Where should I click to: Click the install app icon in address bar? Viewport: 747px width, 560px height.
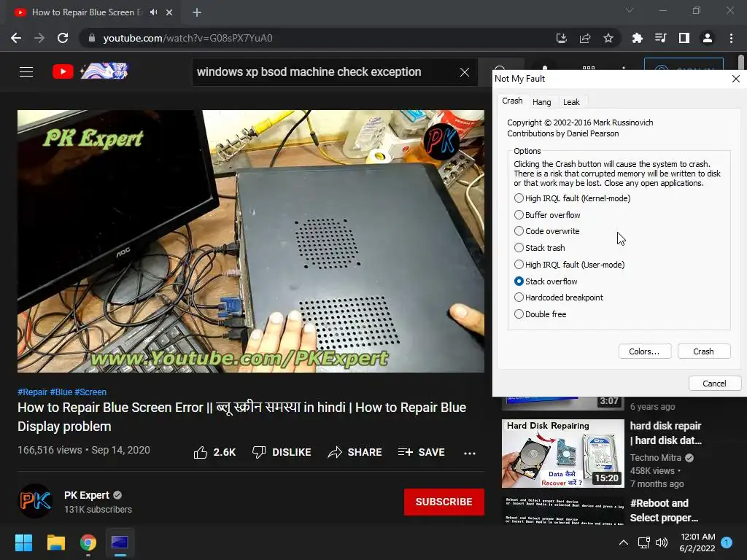pos(562,38)
